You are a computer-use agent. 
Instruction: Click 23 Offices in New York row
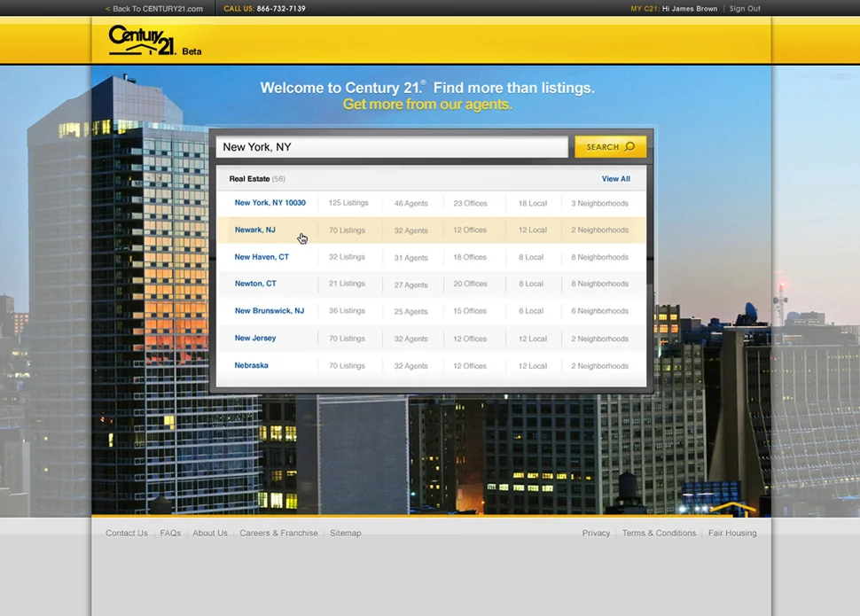[x=470, y=204]
